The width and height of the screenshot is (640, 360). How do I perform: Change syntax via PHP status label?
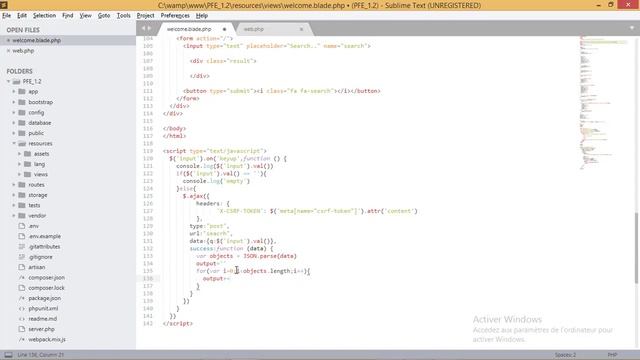(612, 355)
